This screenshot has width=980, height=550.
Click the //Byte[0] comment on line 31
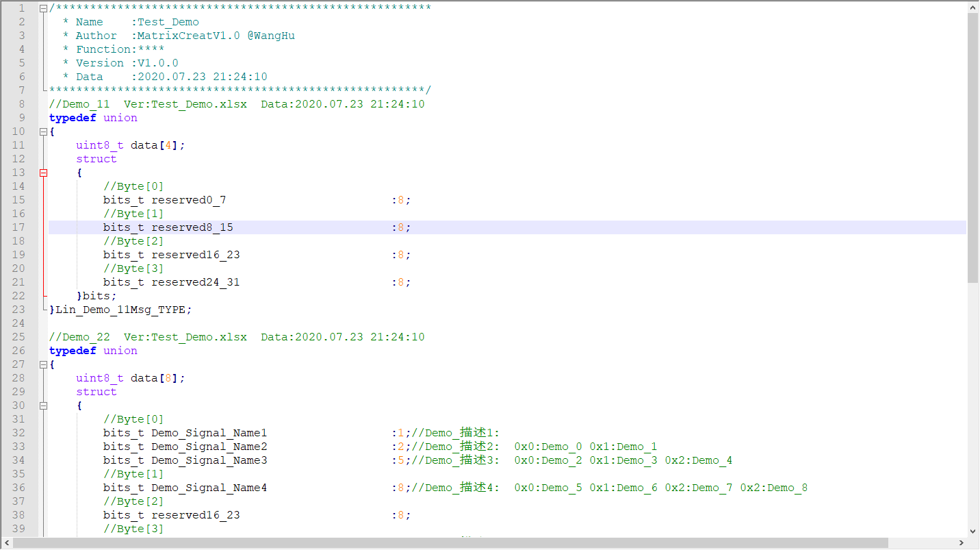(133, 419)
